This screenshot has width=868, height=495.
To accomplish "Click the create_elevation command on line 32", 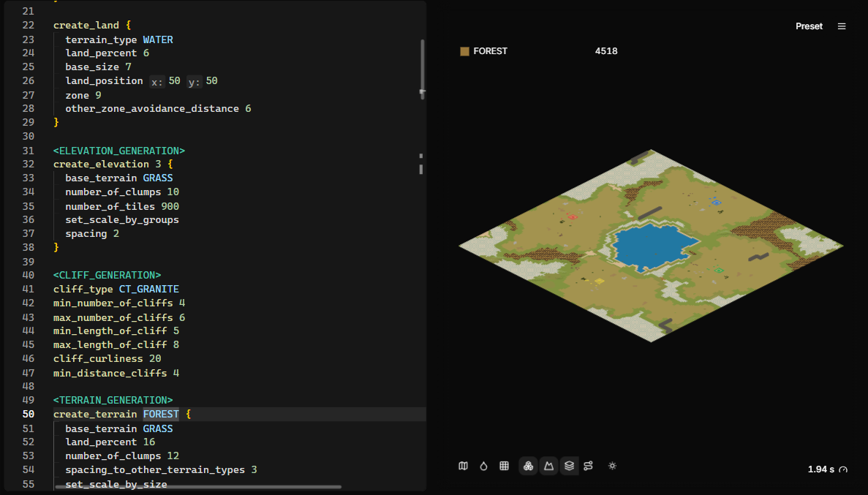I will tap(101, 165).
